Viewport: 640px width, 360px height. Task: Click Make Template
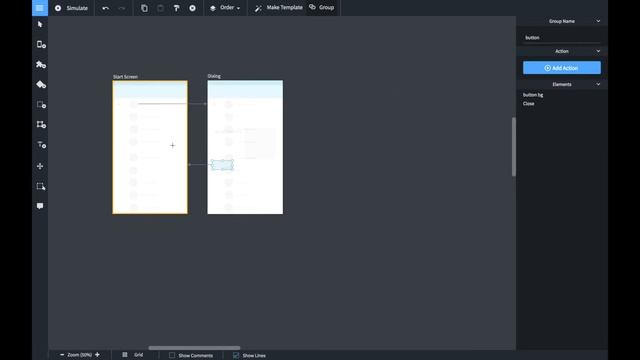click(x=279, y=8)
